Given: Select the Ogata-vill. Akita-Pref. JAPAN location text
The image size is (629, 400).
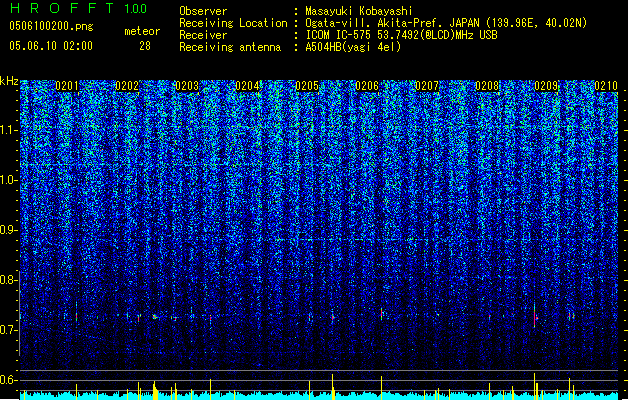Looking at the screenshot, I should click(446, 23).
